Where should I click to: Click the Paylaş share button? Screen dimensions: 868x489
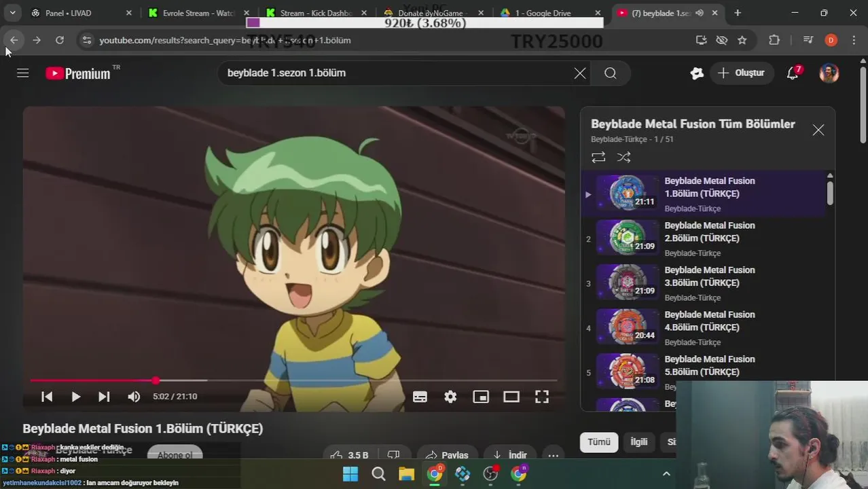click(x=448, y=455)
